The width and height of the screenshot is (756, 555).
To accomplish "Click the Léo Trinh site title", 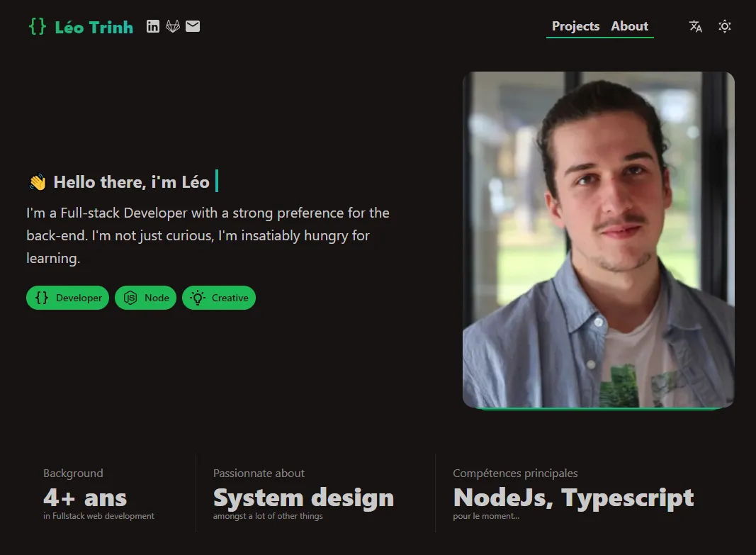I will (x=94, y=27).
